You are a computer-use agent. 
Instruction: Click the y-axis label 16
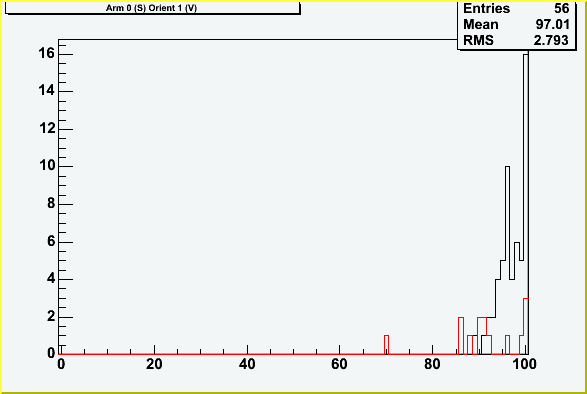click(x=46, y=54)
